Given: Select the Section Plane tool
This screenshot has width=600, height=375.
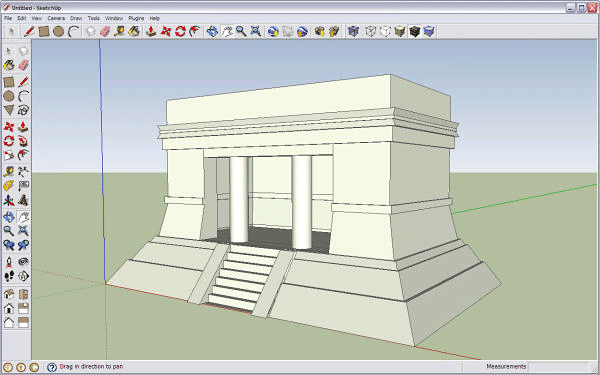Looking at the screenshot, I should (23, 276).
